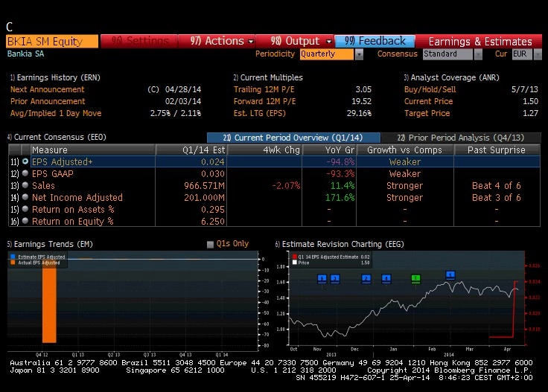The width and height of the screenshot is (548, 392).
Task: Select blue event marker labeled 4
Action: coord(386,278)
